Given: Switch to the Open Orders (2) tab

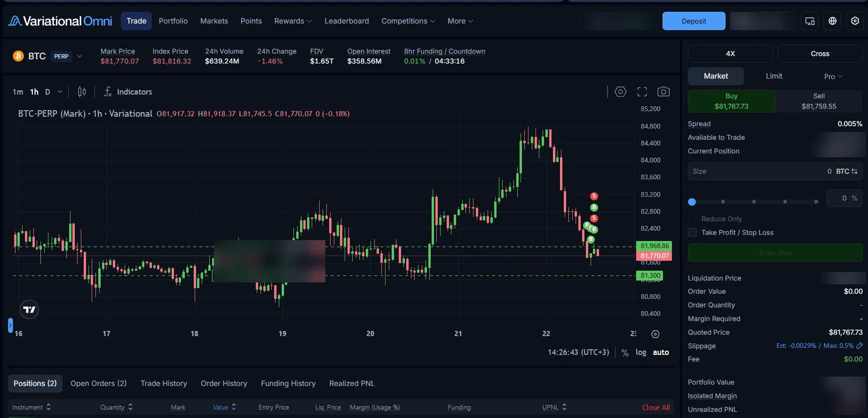Looking at the screenshot, I should 99,384.
